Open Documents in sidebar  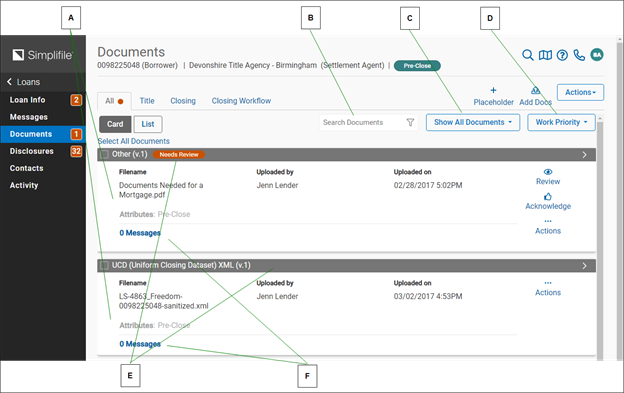click(43, 134)
